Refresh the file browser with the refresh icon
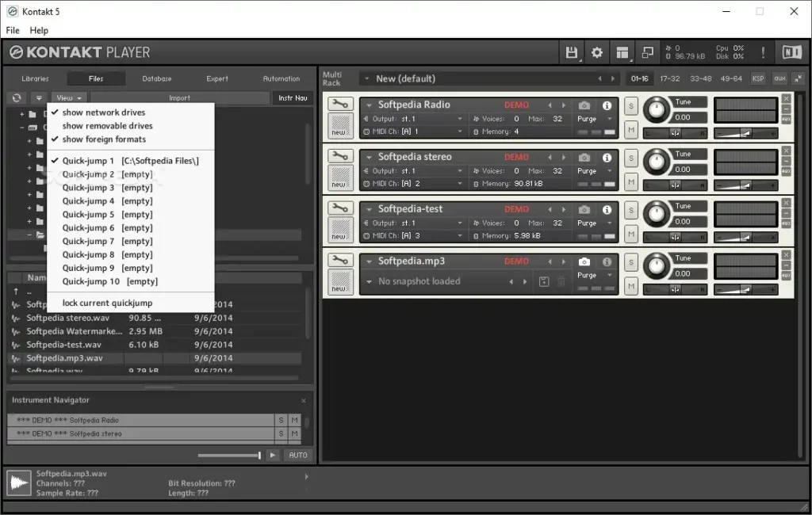The image size is (812, 515). 15,97
